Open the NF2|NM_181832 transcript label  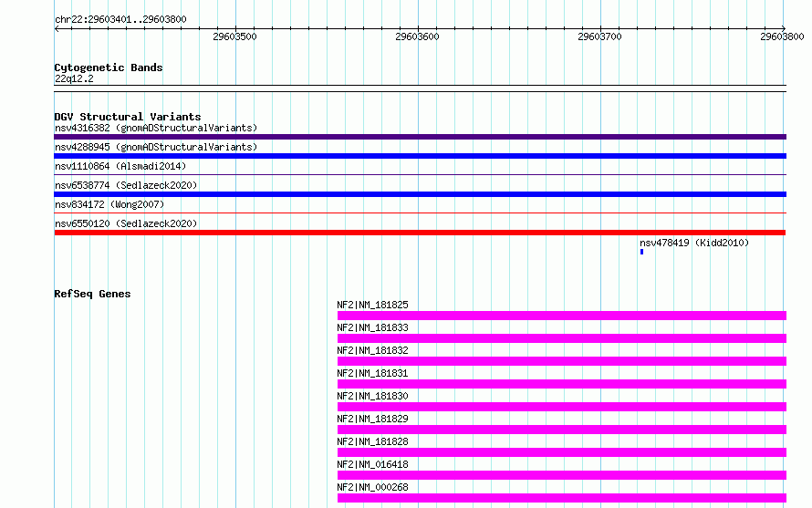click(x=372, y=350)
